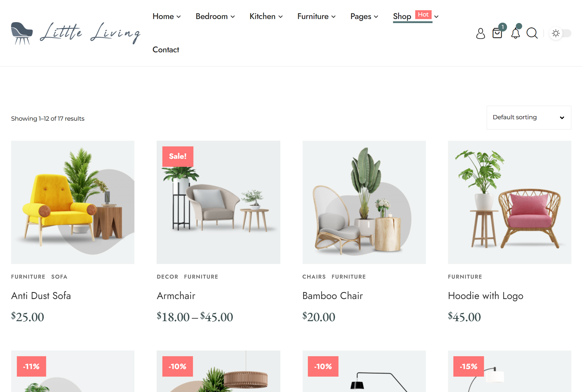Click the CHAIRS category link
588x392 pixels.
[314, 277]
